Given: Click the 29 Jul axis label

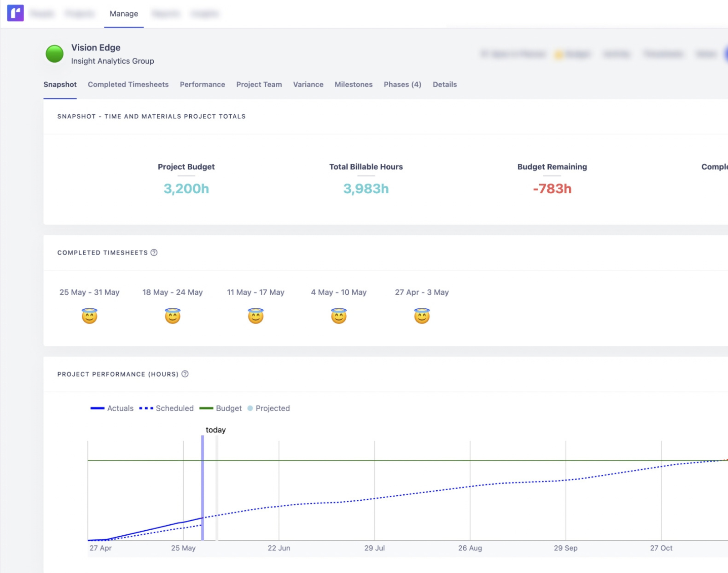Looking at the screenshot, I should (374, 548).
